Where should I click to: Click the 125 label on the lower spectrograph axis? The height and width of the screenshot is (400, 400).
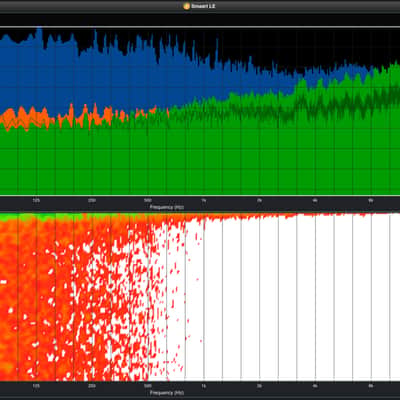pyautogui.click(x=36, y=386)
